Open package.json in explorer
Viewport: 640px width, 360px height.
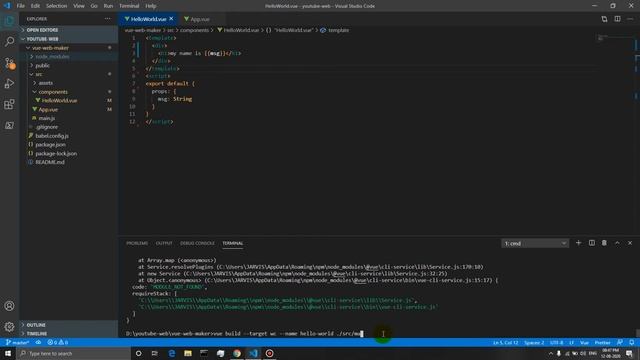[x=69, y=144]
